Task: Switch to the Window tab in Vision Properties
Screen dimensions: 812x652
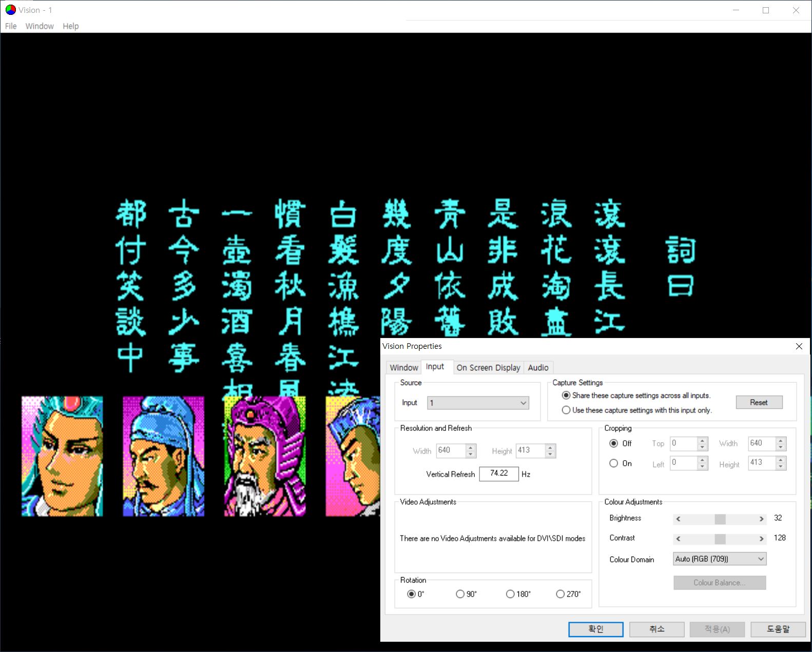Action: pos(404,367)
